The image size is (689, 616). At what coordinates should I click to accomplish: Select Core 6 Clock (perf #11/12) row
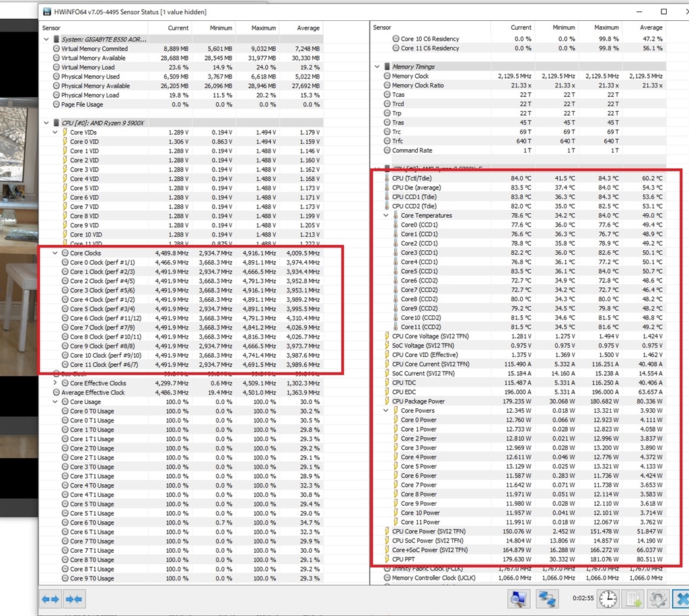pos(181,318)
